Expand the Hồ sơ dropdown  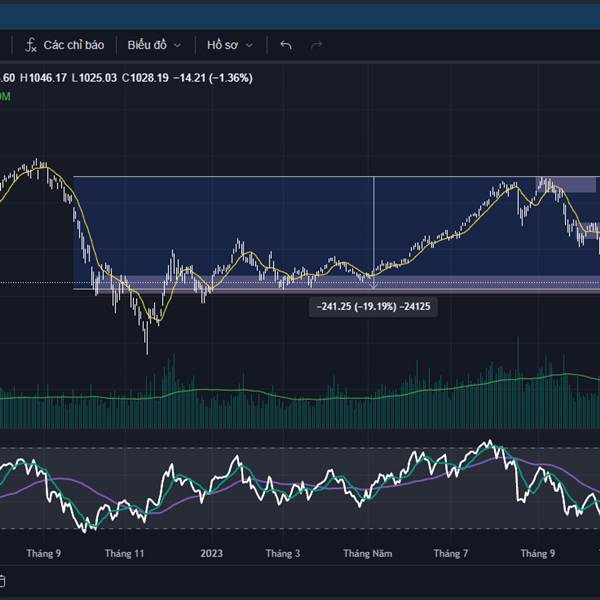230,45
